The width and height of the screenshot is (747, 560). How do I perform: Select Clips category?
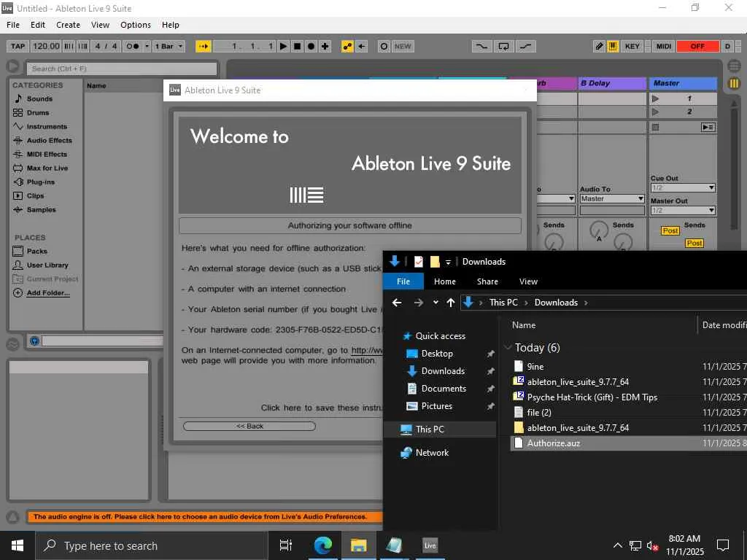(35, 195)
